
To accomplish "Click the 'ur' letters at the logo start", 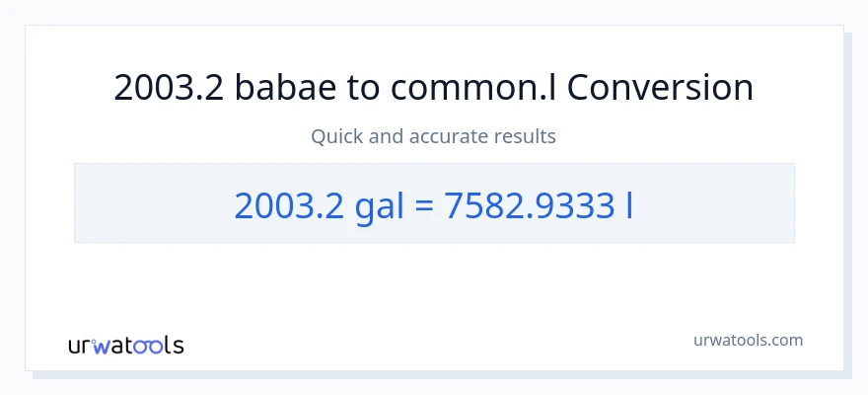I will 80,346.
